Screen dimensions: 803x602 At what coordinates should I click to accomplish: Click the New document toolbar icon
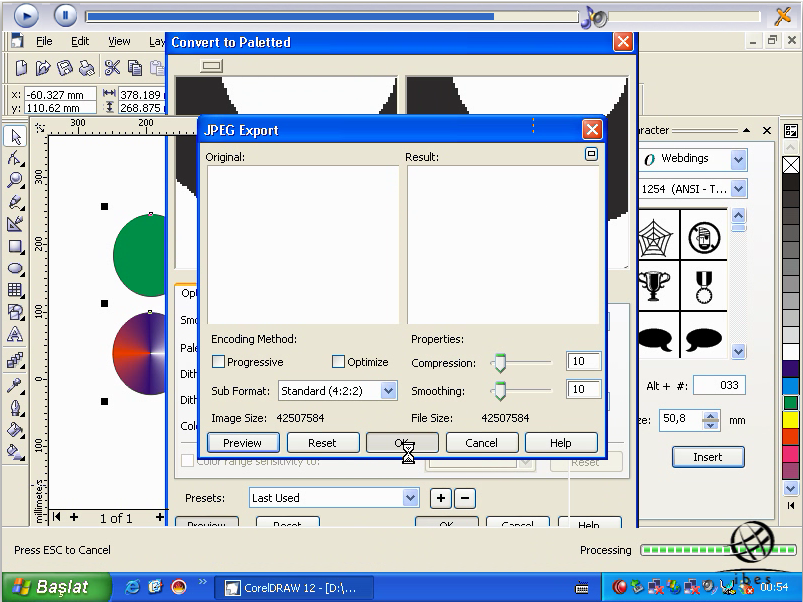tap(21, 68)
